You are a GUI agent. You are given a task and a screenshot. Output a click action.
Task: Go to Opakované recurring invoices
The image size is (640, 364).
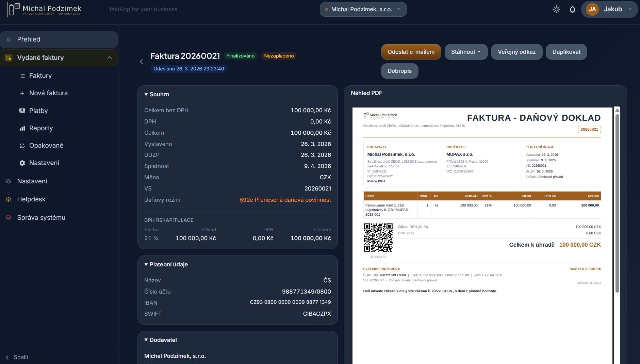coord(46,145)
